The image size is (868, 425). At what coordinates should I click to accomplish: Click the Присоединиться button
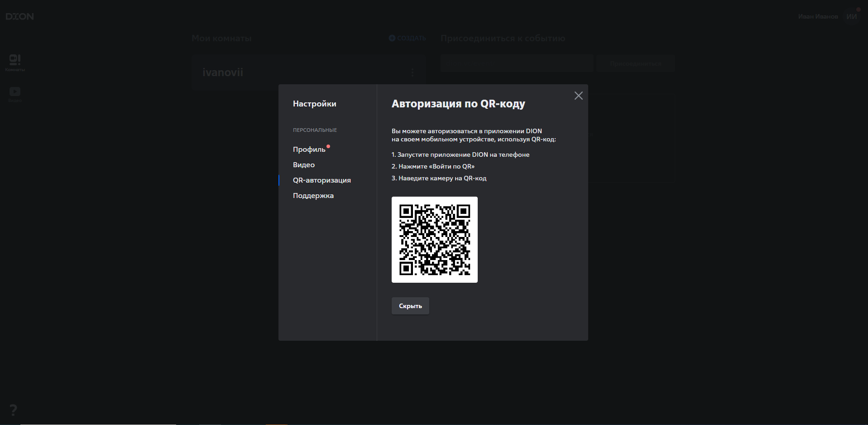[636, 63]
